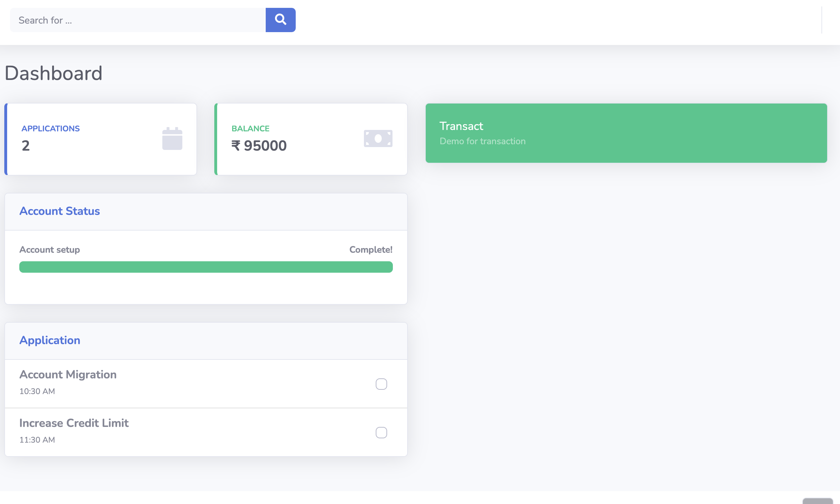Click the APPLICATIONS card label

[50, 128]
